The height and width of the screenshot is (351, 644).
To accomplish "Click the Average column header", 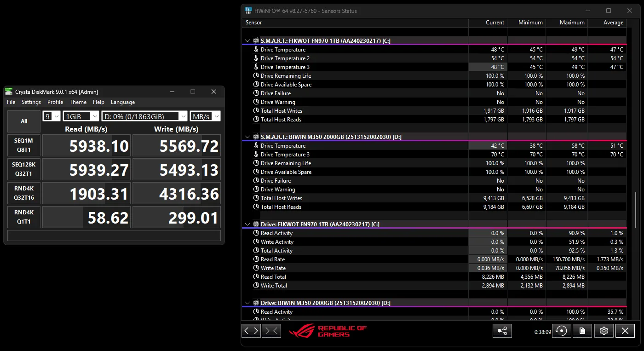I will pyautogui.click(x=607, y=23).
